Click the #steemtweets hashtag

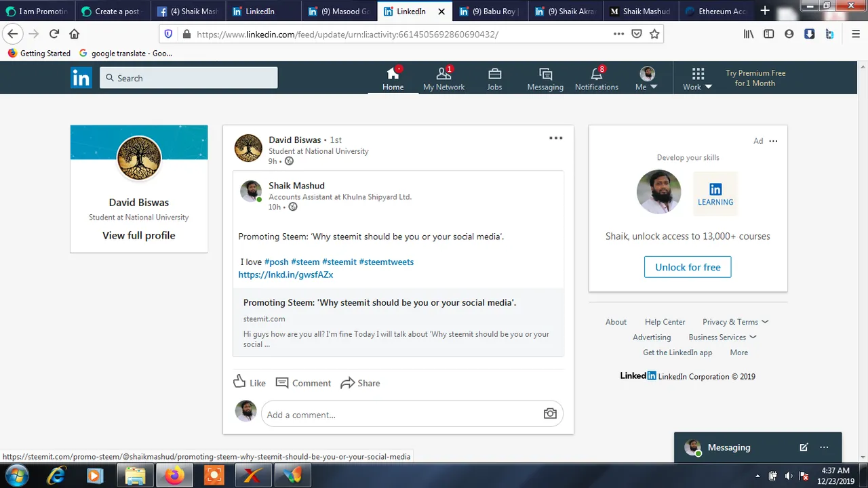[x=386, y=262]
